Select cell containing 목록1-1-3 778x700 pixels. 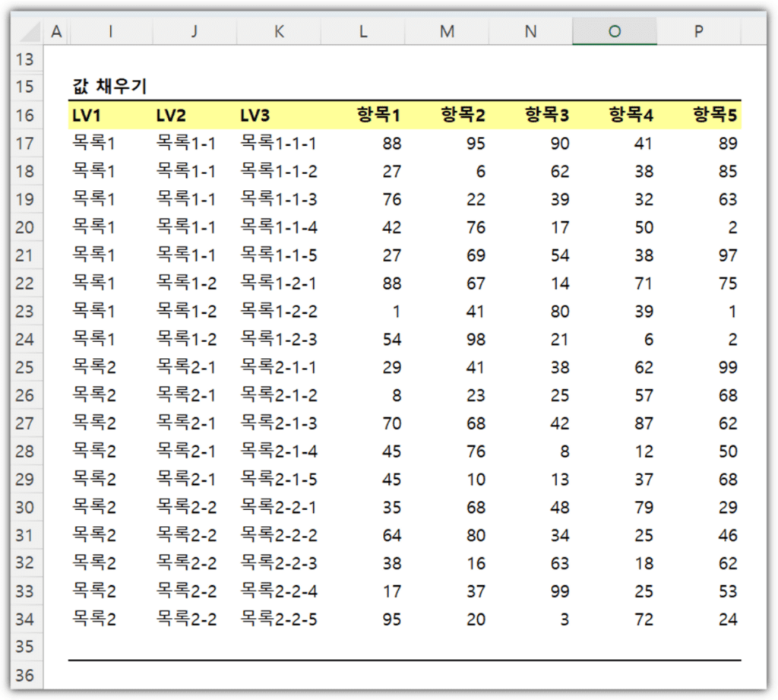(279, 200)
